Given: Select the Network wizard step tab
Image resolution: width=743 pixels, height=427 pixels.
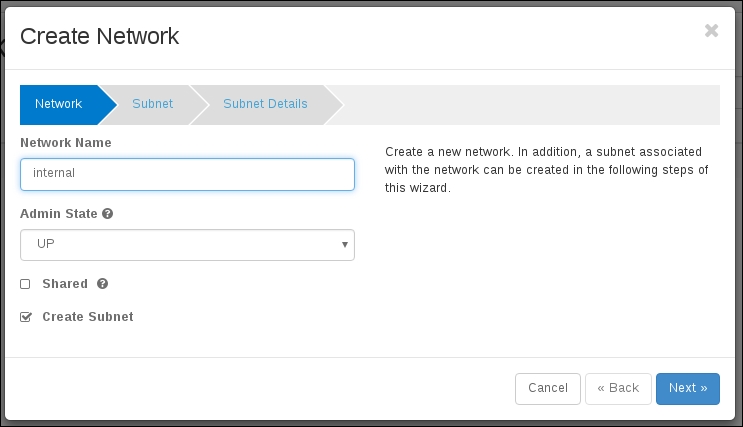Looking at the screenshot, I should click(58, 104).
